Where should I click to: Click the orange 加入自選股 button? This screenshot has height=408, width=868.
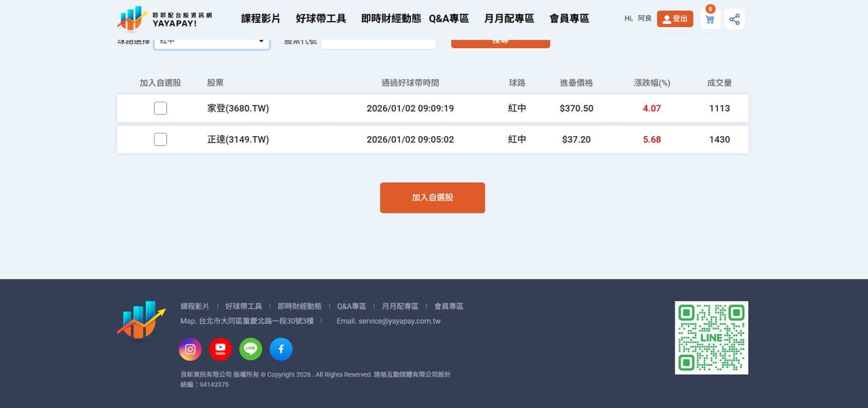pyautogui.click(x=432, y=197)
